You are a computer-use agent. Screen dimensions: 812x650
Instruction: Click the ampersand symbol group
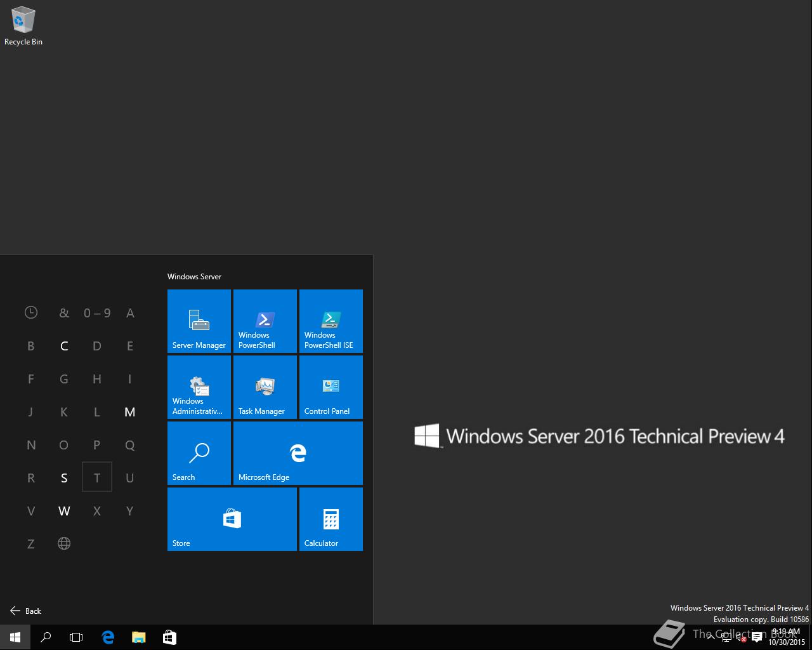[x=64, y=313]
